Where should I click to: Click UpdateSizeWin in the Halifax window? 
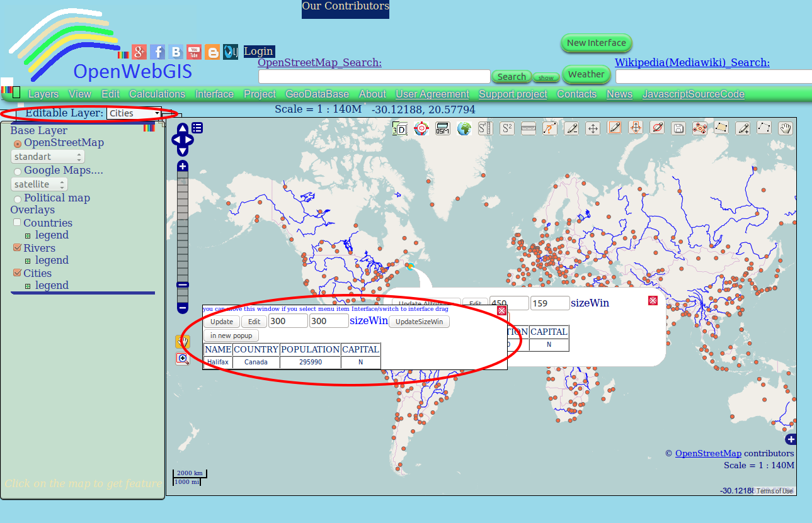click(419, 322)
